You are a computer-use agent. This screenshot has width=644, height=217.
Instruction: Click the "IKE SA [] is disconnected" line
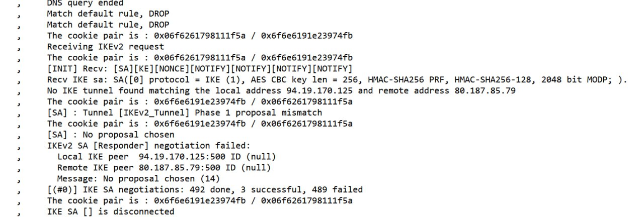point(111,212)
